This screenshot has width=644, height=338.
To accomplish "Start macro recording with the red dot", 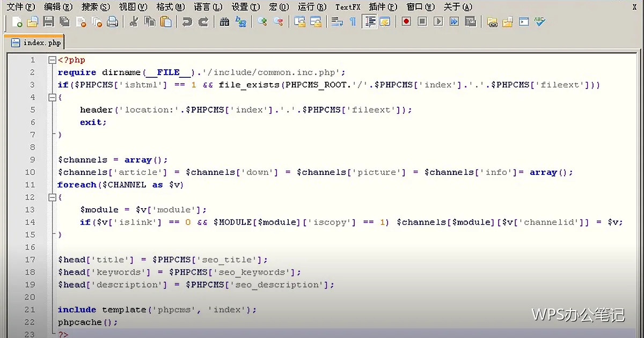I will pyautogui.click(x=406, y=22).
